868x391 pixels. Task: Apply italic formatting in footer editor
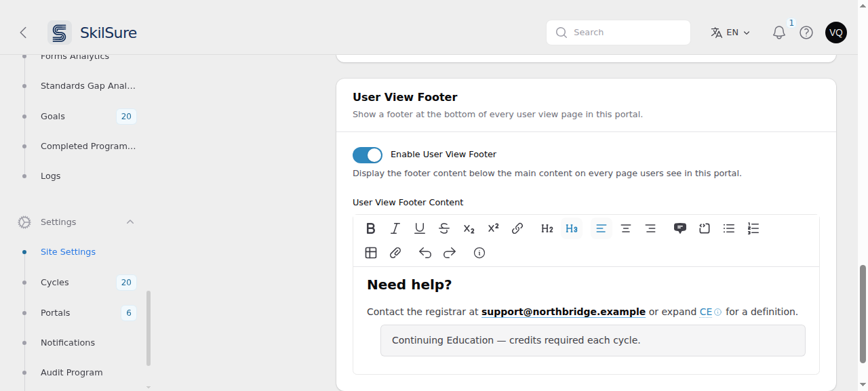(x=395, y=228)
